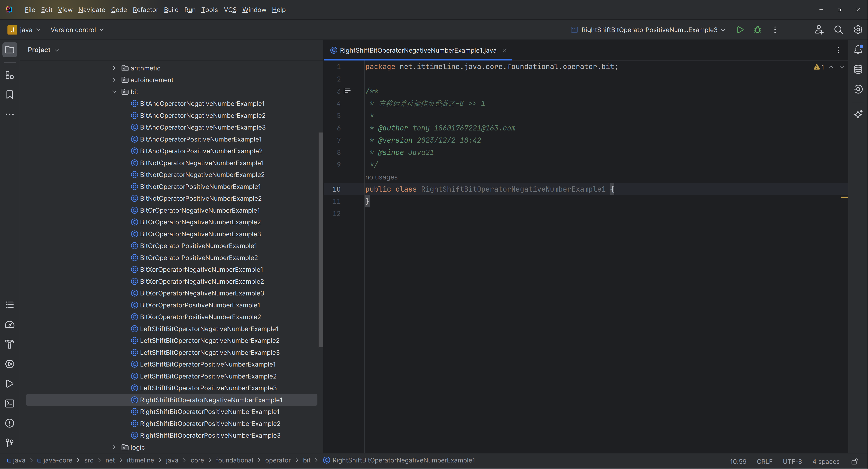Select RightShiftBitOperatorPositiveNumberExample3 in tree
This screenshot has width=868, height=469.
[210, 435]
